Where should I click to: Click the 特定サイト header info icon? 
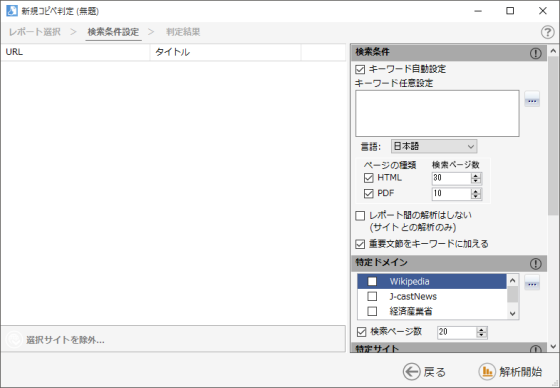coord(535,349)
